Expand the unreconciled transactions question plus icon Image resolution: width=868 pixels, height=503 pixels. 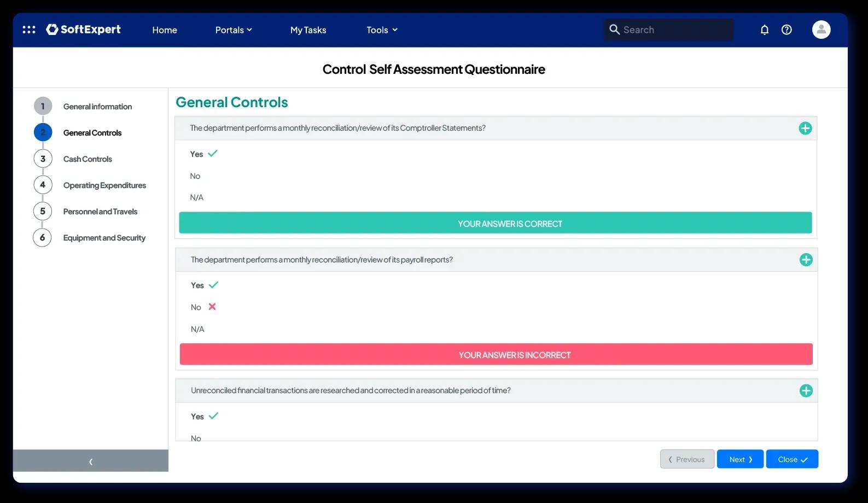click(806, 390)
